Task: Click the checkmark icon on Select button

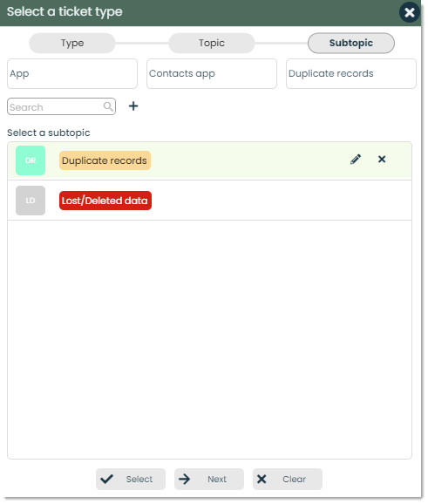Action: 106,479
